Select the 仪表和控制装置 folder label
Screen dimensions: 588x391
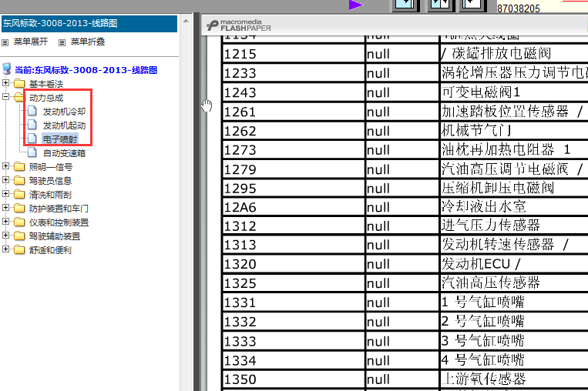[59, 222]
